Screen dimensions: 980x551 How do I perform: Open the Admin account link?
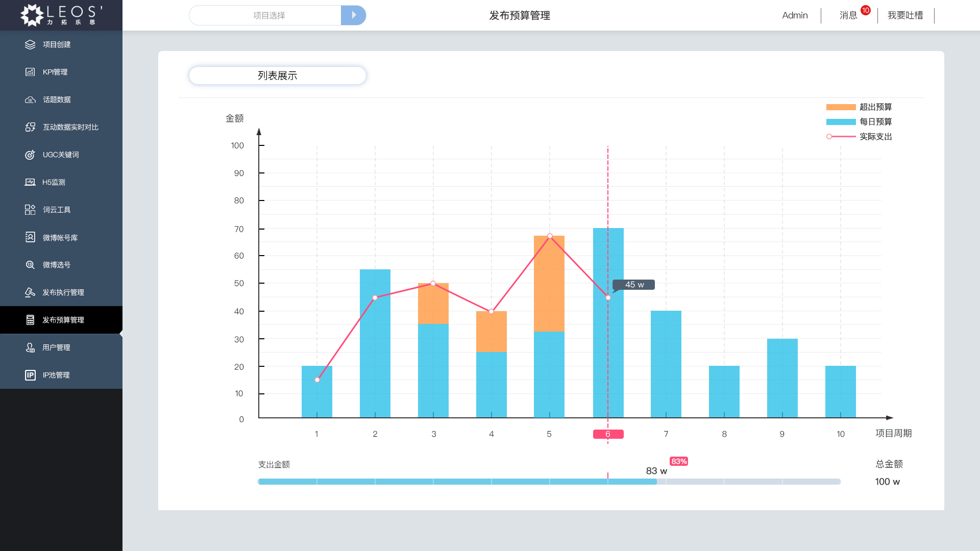795,15
